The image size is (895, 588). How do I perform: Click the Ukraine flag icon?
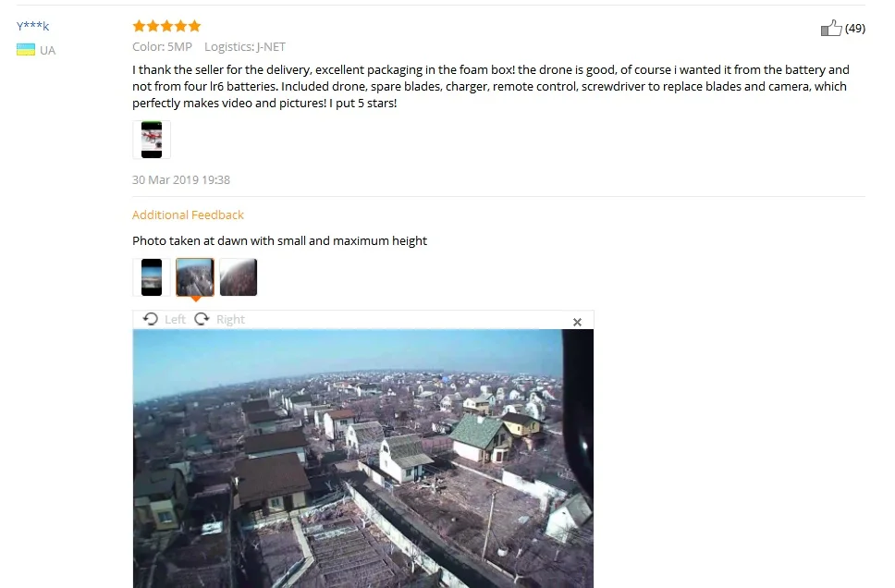[26, 50]
